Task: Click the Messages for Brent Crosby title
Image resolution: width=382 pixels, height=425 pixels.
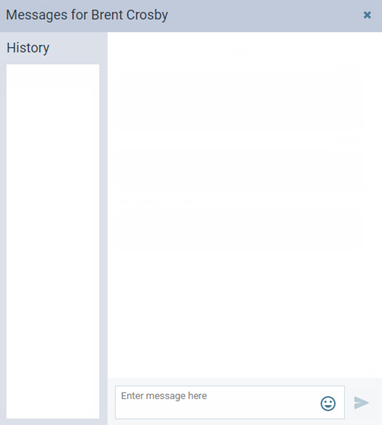Action: pos(87,15)
